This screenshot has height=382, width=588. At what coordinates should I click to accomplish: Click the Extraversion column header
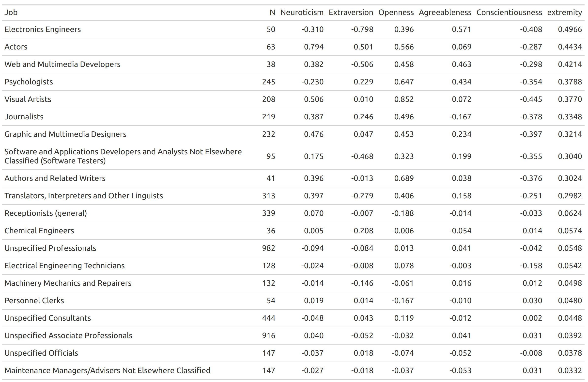point(351,12)
